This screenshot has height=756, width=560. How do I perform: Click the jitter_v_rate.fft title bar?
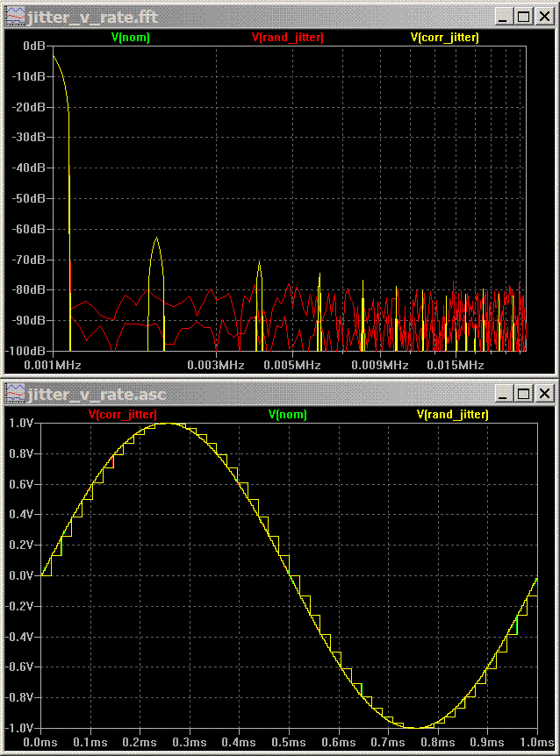pyautogui.click(x=280, y=18)
